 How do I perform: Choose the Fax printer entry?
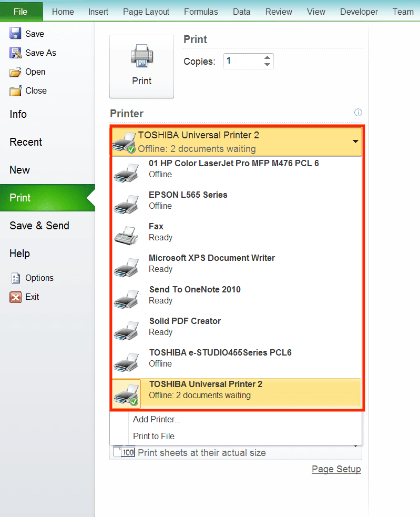[x=237, y=236]
